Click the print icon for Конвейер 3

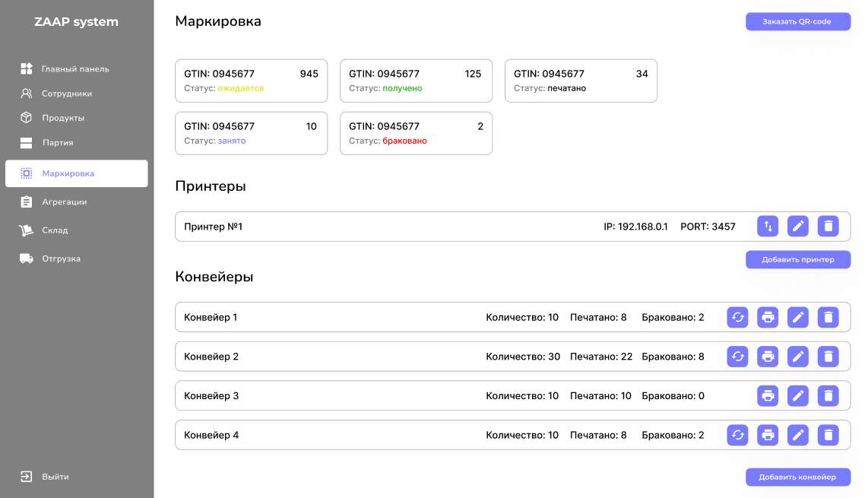768,395
